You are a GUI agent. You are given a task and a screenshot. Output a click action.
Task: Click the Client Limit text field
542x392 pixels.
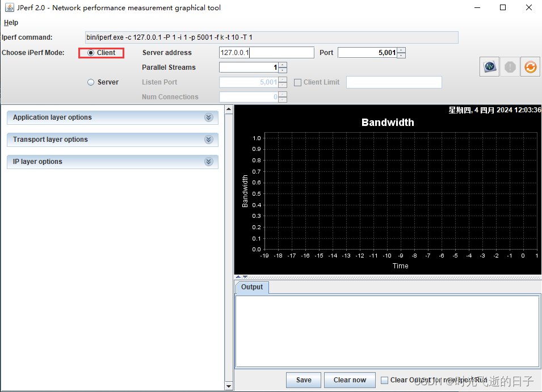(x=394, y=82)
